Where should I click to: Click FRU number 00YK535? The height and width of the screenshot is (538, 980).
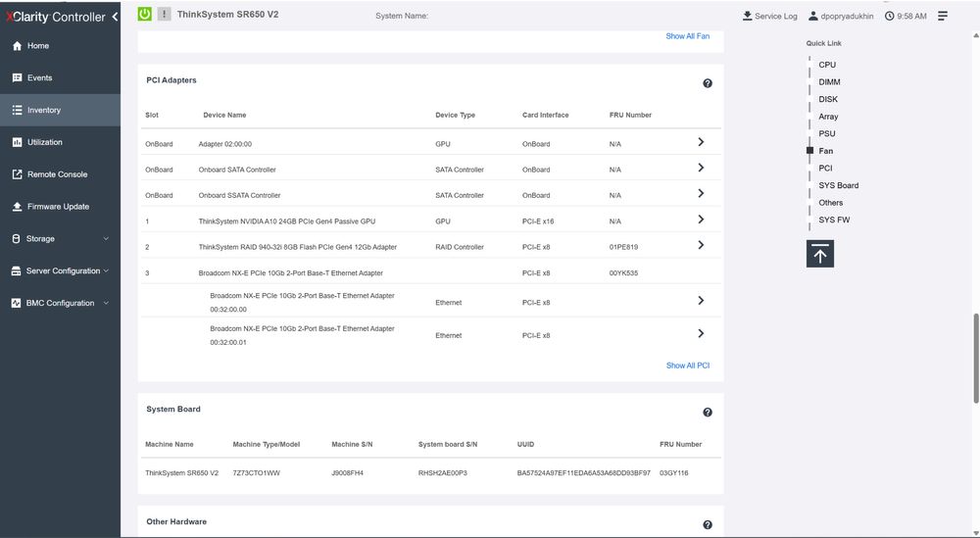point(623,273)
